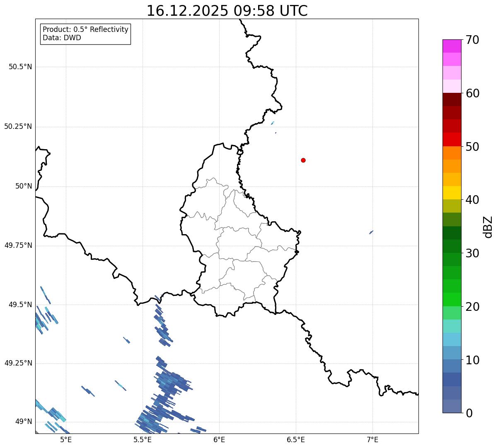Image resolution: width=498 pixels, height=448 pixels.
Task: Click the dBZ colorbar axis label
Action: pos(488,226)
